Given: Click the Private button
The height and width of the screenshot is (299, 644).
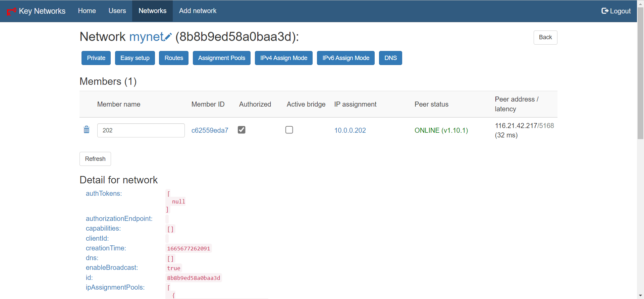Looking at the screenshot, I should 96,58.
